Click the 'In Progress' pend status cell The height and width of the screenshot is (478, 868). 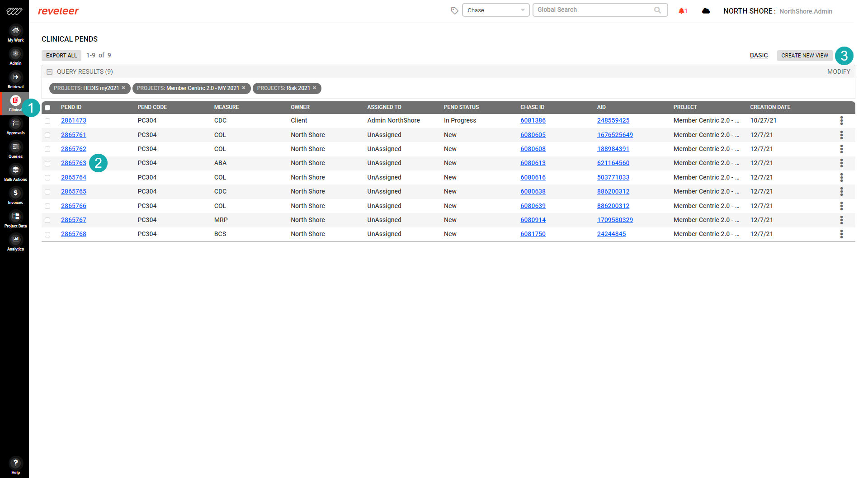[460, 120]
